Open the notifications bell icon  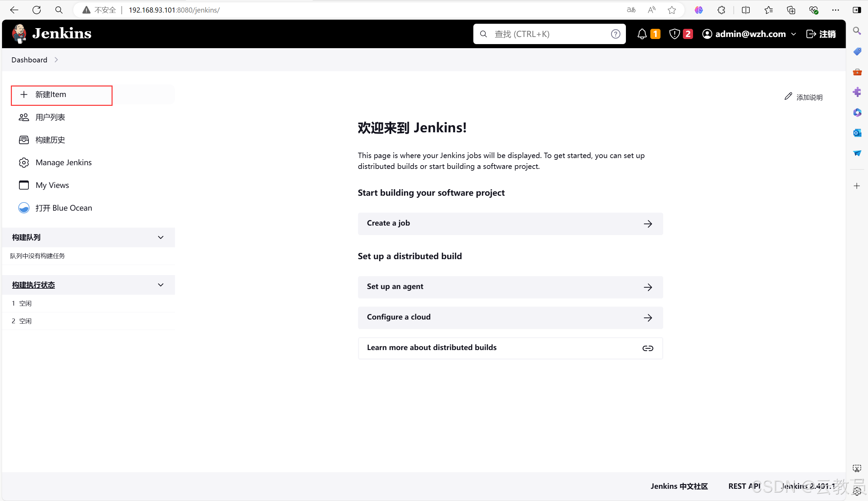642,34
